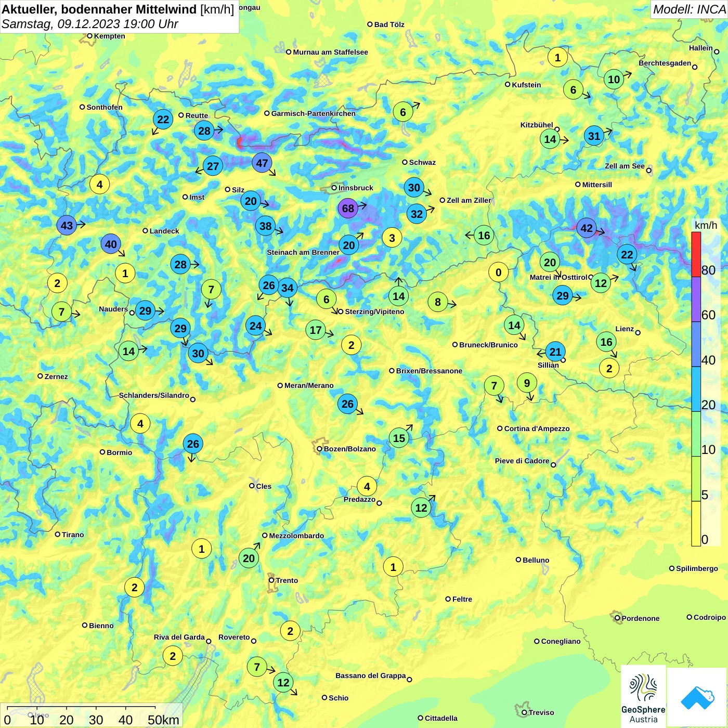The image size is (728, 728).
Task: Click the Pordenone city label
Action: 641,618
